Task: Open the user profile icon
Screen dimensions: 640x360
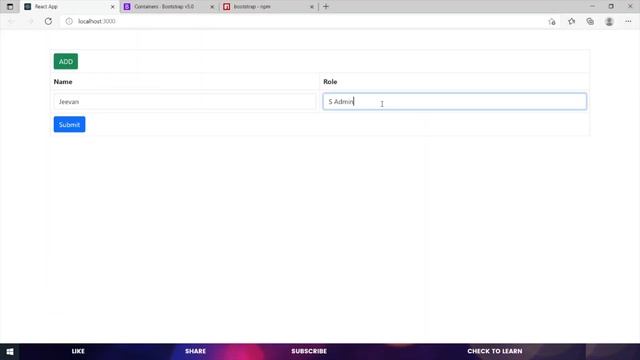Action: tap(609, 22)
